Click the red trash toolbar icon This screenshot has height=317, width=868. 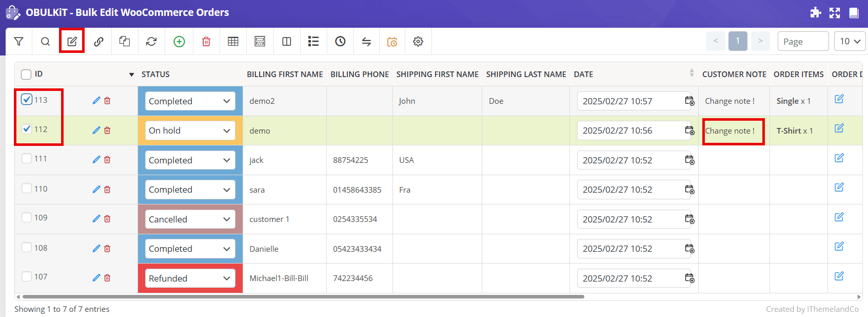click(x=206, y=42)
